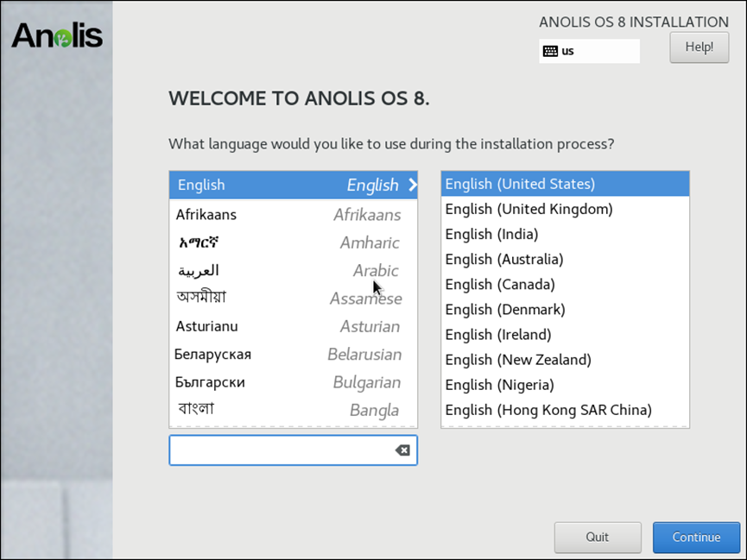Pick Bulgarian from the language list
Viewport: 747px width, 560px height.
(294, 382)
